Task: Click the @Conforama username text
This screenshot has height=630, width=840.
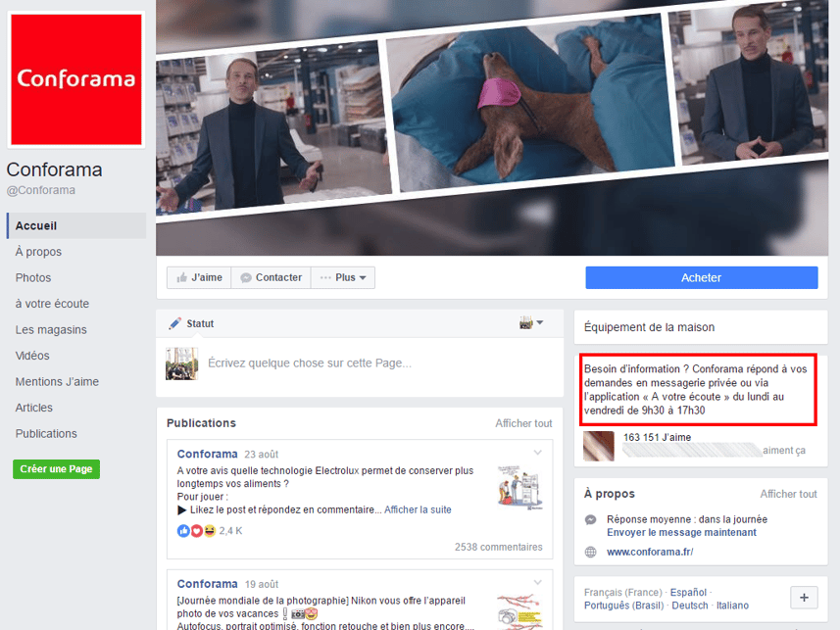Action: [41, 190]
